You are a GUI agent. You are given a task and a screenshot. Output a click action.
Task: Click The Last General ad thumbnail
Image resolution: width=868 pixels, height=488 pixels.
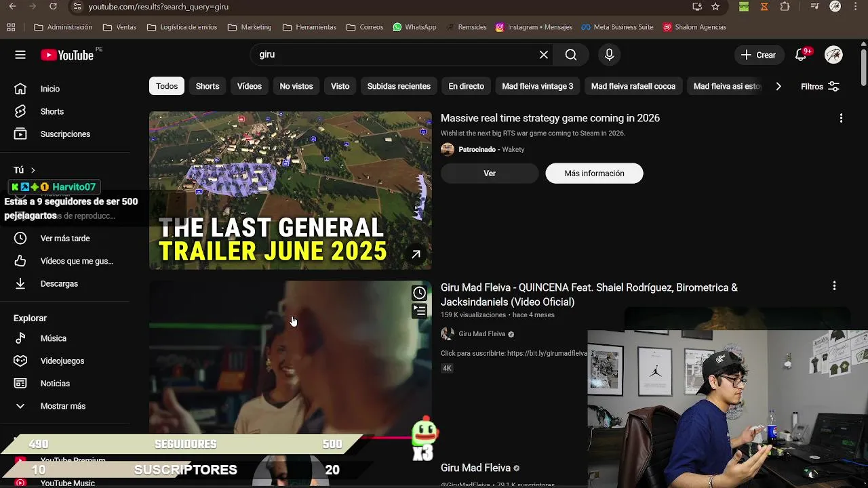[290, 190]
